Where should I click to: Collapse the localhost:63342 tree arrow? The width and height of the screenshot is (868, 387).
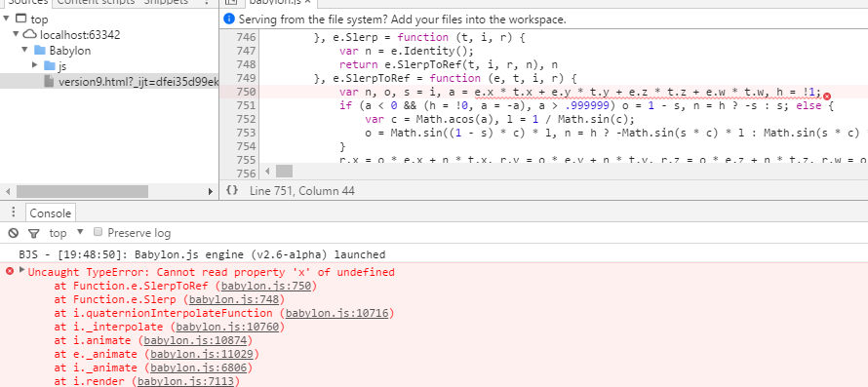(x=16, y=34)
